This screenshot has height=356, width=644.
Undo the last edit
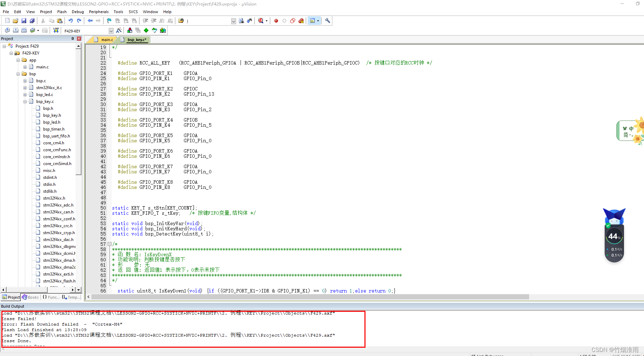point(71,21)
